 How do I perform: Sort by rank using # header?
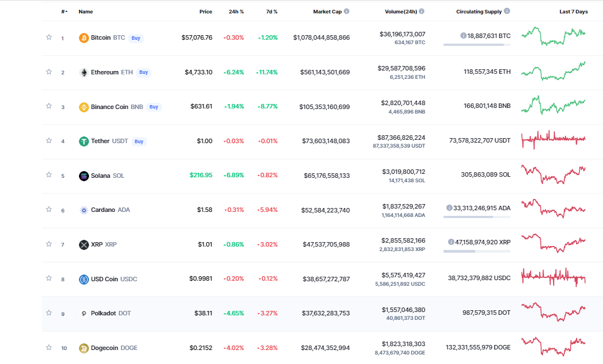[x=64, y=12]
